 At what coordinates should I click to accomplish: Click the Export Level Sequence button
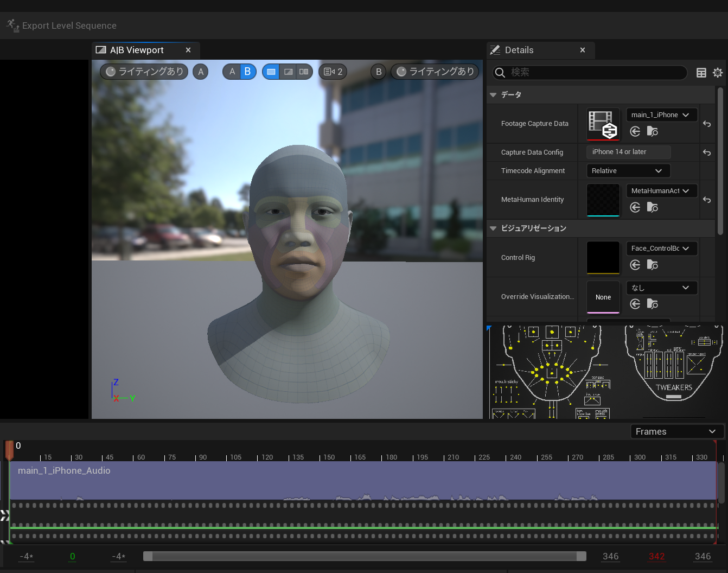pyautogui.click(x=61, y=26)
